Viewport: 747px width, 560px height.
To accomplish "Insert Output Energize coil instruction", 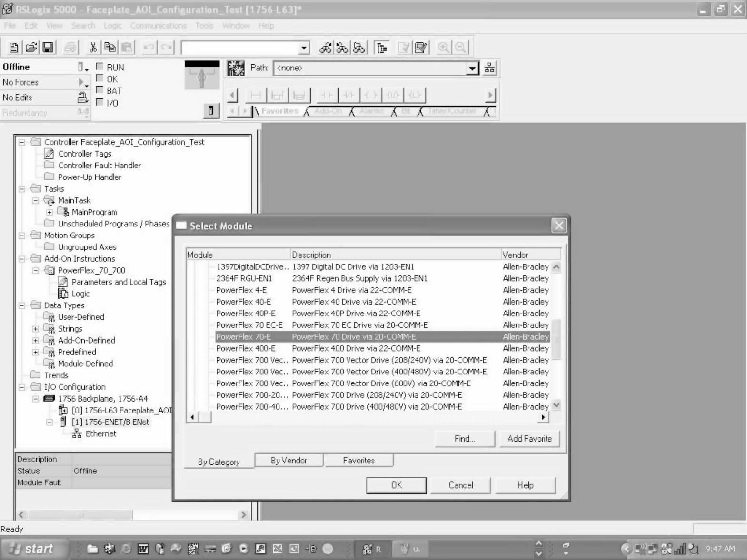I will 371,95.
